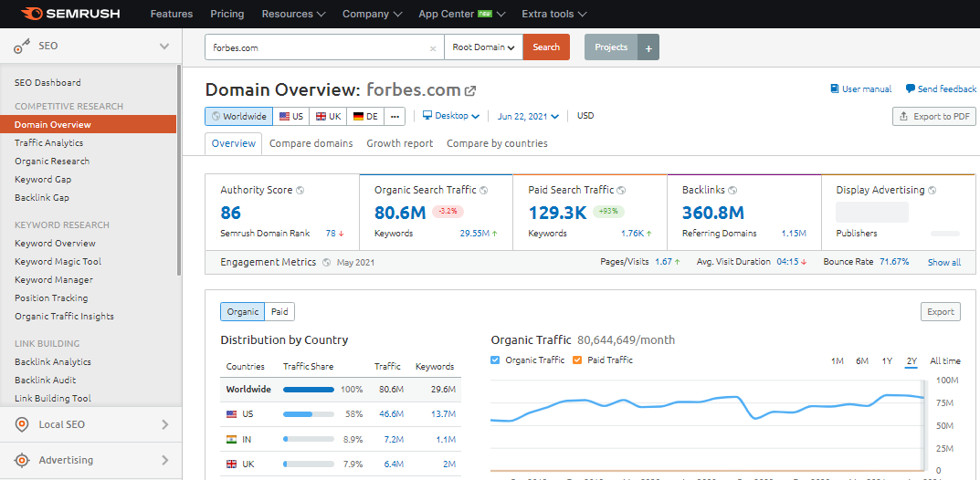Open the Extra tools dropdown menu
Screen dimensions: 980x480
554,14
